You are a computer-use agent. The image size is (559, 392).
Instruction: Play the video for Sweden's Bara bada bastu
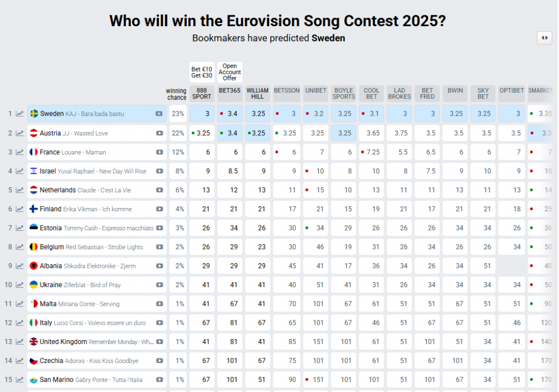(159, 114)
